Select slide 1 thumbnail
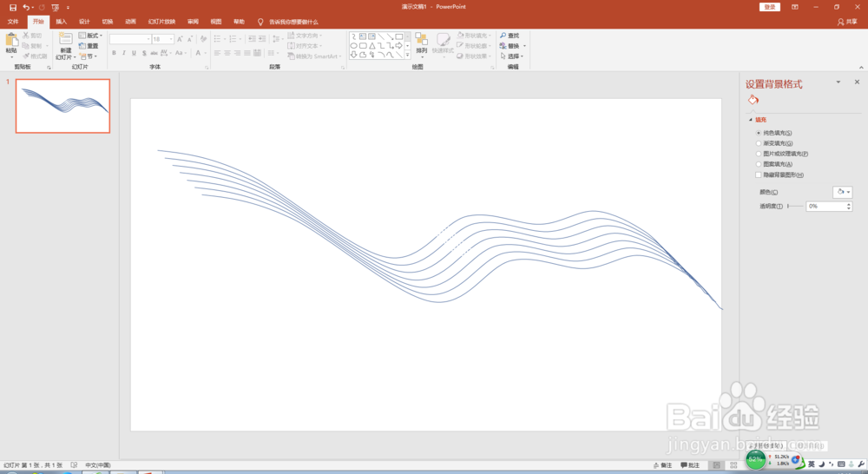The height and width of the screenshot is (474, 868). point(62,106)
